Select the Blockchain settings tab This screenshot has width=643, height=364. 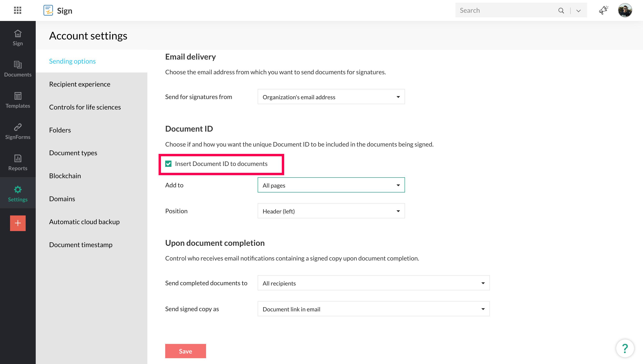pos(65,176)
